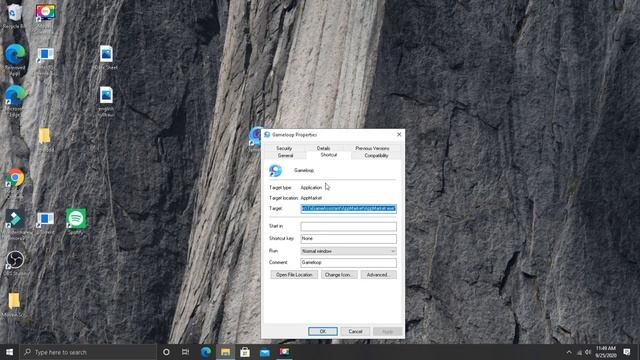
Task: Click the taskbar search box
Action: point(88,352)
